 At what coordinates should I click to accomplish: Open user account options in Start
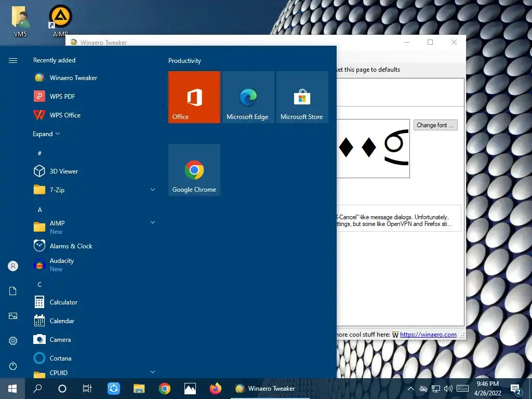(13, 266)
